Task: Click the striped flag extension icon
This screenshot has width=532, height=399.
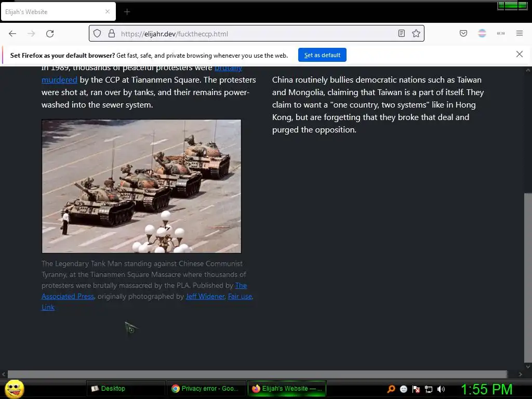Action: (482, 33)
